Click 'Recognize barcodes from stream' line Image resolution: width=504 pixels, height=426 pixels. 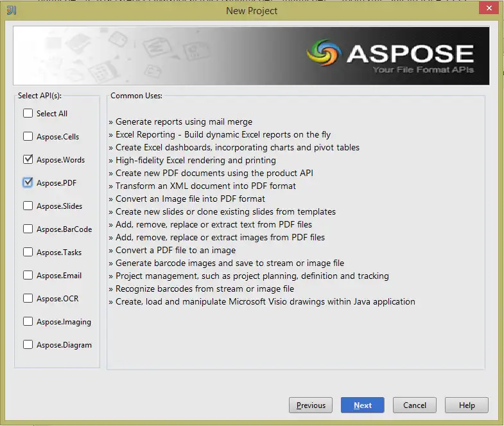(201, 289)
